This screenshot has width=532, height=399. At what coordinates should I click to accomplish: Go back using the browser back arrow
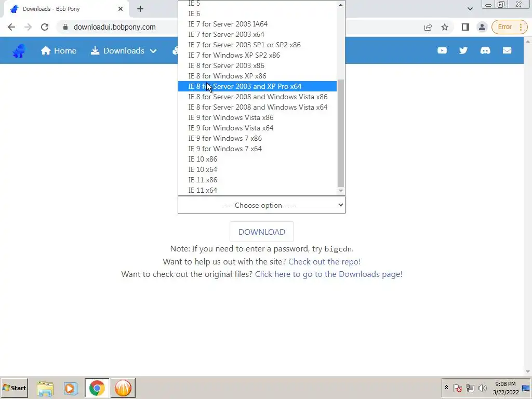(11, 27)
